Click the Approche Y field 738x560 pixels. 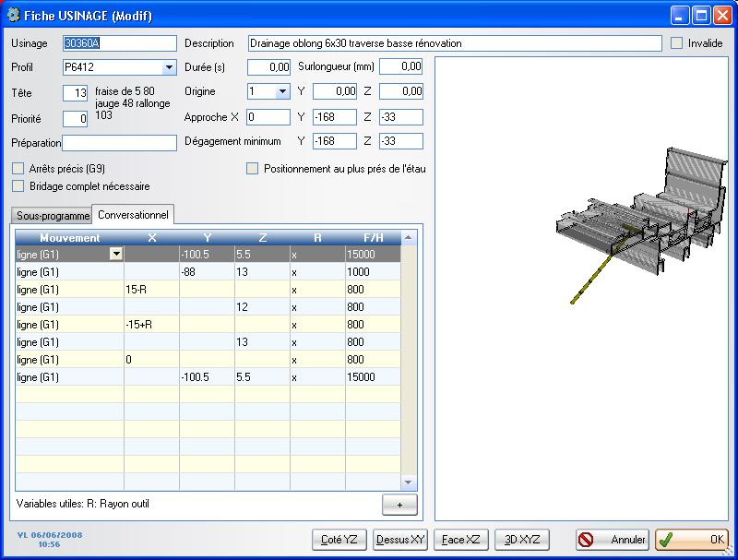(335, 117)
